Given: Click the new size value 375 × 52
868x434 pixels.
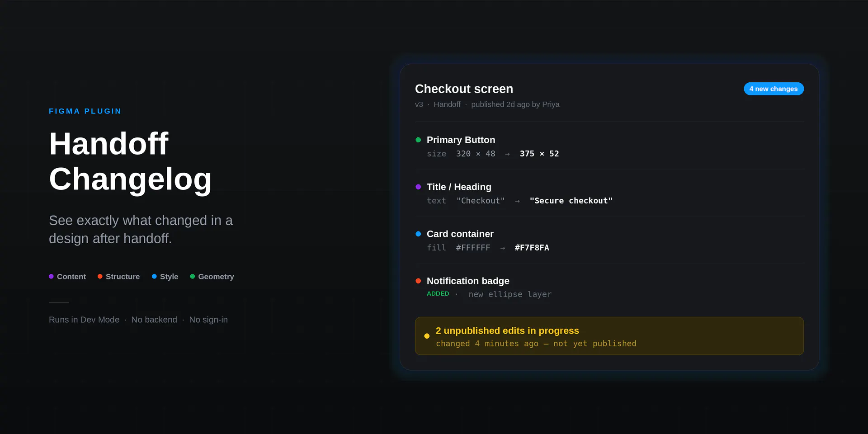Looking at the screenshot, I should click(x=539, y=154).
